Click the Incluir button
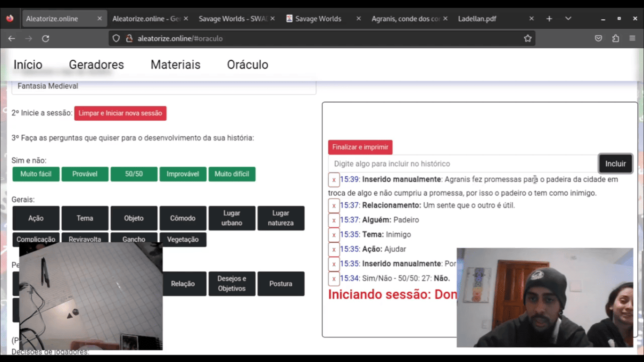This screenshot has height=362, width=644. (x=615, y=164)
